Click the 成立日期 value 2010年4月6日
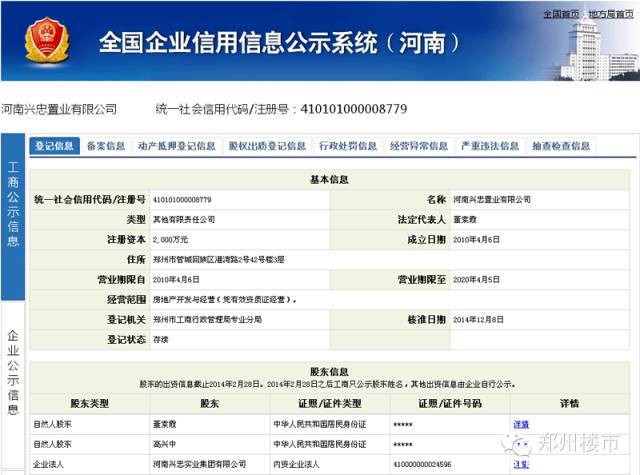640x475 pixels. click(x=476, y=240)
